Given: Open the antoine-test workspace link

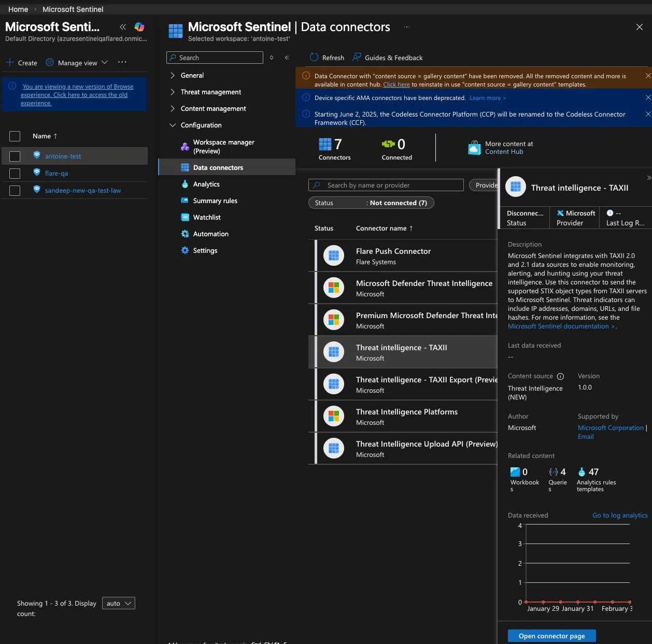Looking at the screenshot, I should pyautogui.click(x=63, y=156).
